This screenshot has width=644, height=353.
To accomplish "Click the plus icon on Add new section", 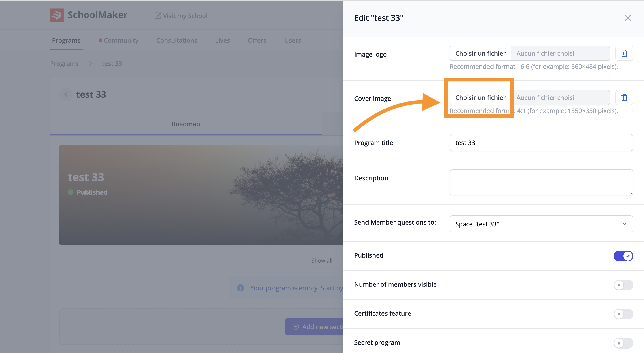I will (x=295, y=326).
